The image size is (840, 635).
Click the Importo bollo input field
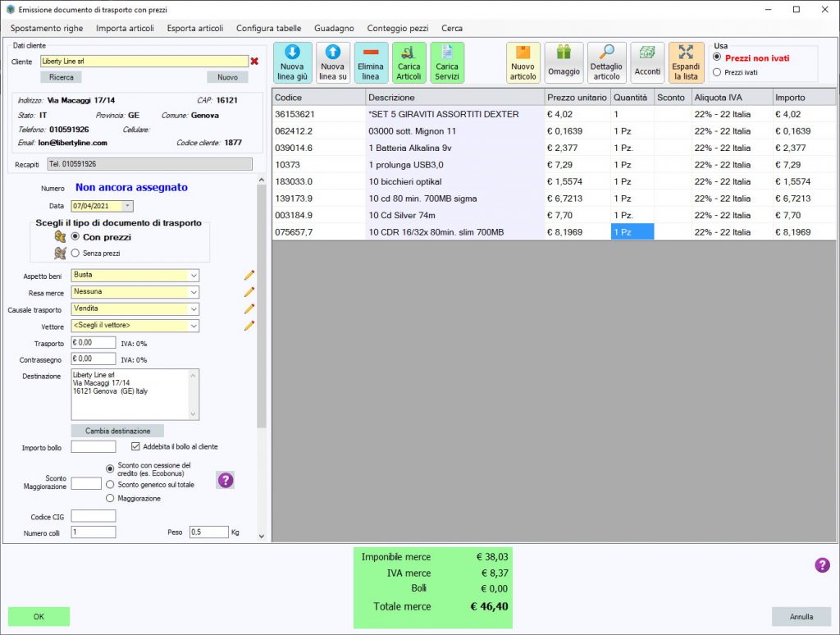93,447
